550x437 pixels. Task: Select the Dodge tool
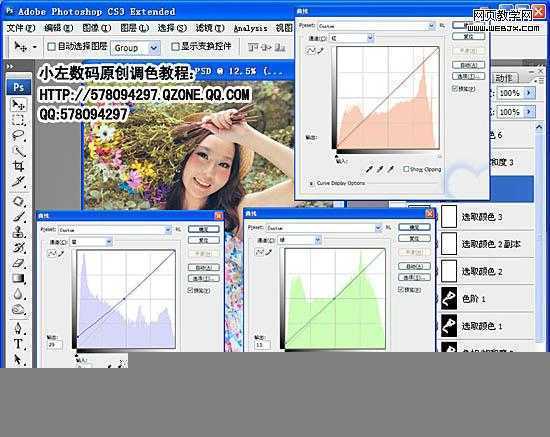pyautogui.click(x=18, y=309)
